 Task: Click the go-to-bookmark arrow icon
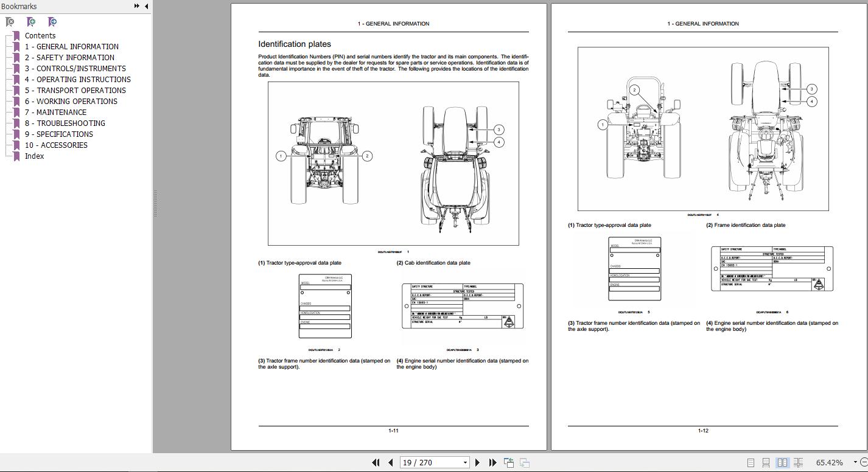click(x=52, y=22)
